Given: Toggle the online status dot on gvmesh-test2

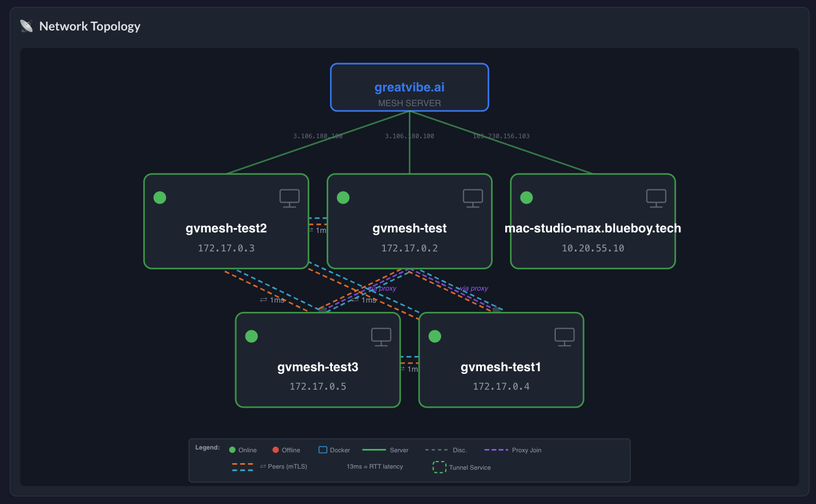Looking at the screenshot, I should pyautogui.click(x=159, y=198).
